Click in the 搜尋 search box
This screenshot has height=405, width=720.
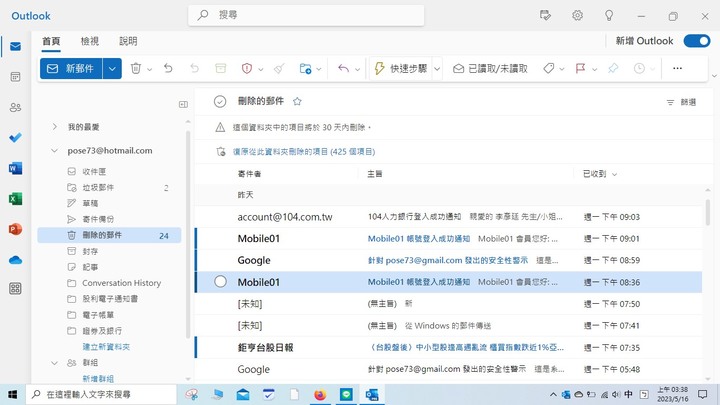point(306,15)
